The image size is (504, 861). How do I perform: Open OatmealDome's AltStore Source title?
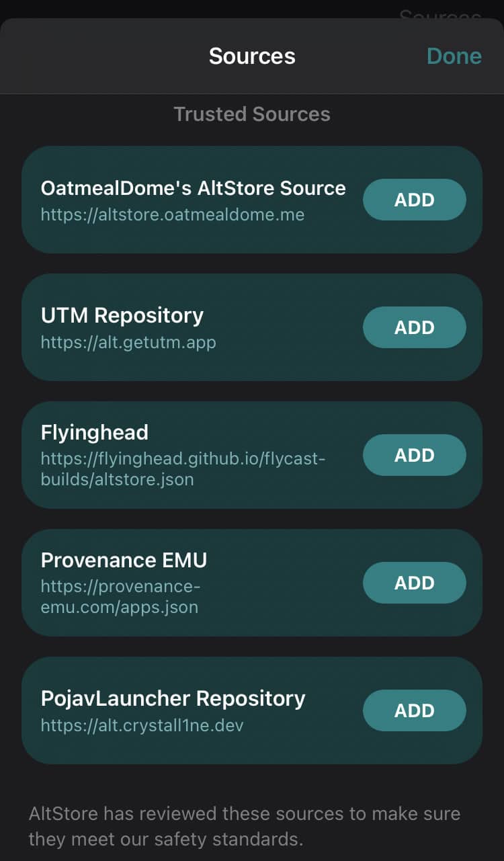tap(193, 188)
